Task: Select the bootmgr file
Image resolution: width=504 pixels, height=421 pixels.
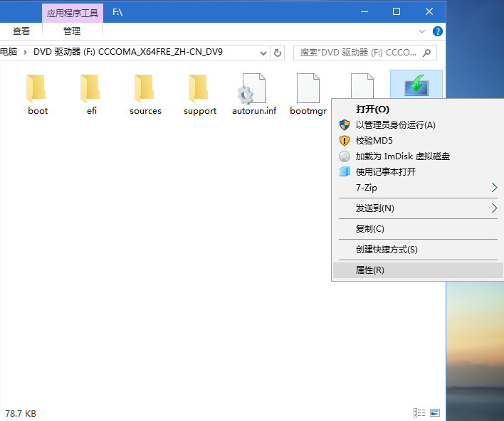Action: 308,94
